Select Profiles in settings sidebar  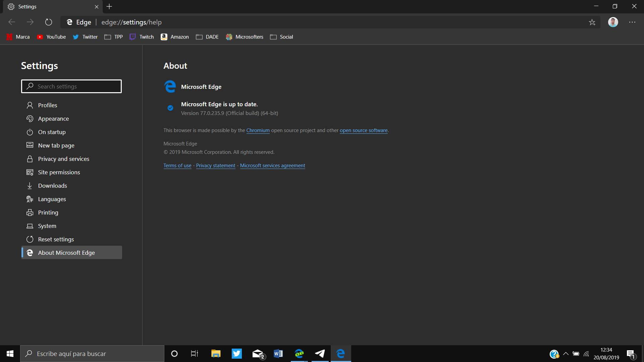[48, 105]
